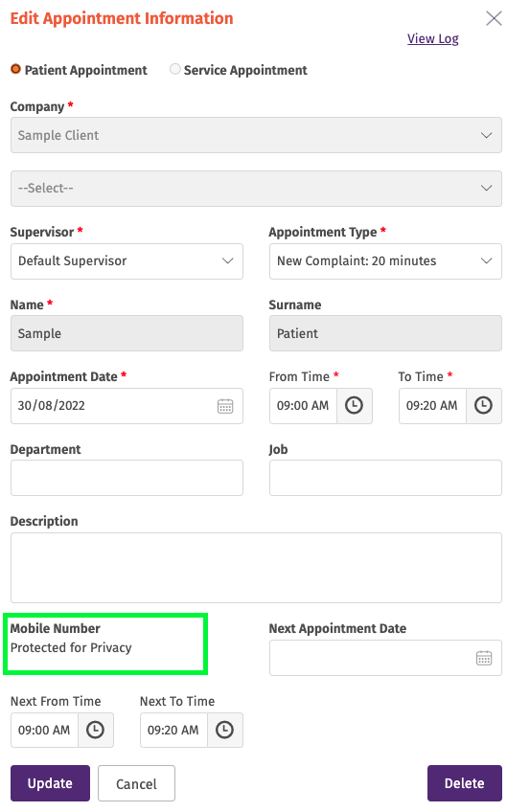Image resolution: width=507 pixels, height=812 pixels.
Task: Click the Cancel button
Action: (136, 783)
